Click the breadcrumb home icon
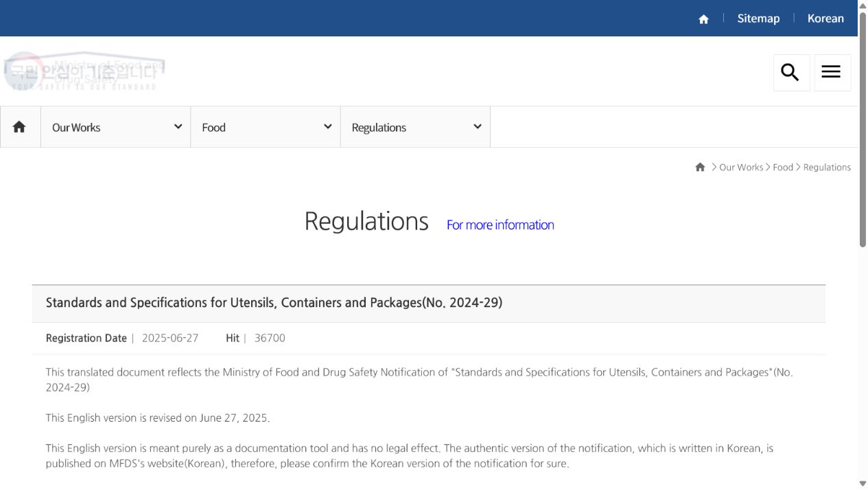This screenshot has width=868, height=489. [700, 167]
